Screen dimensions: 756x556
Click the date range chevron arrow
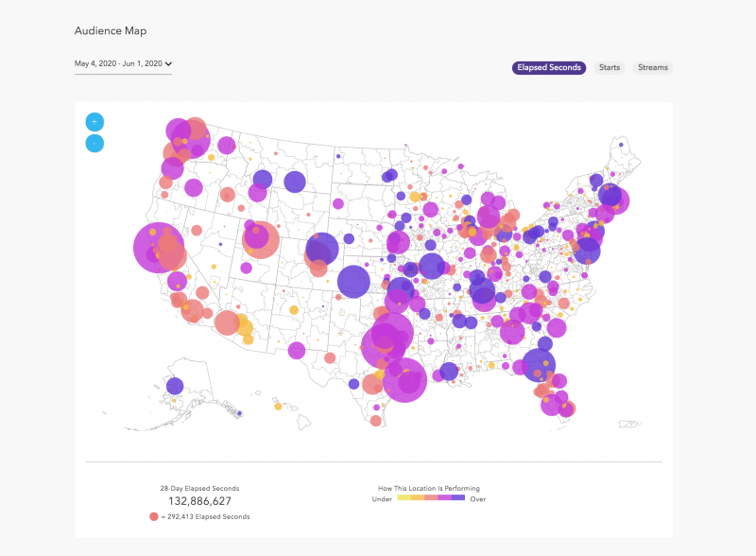pos(169,63)
